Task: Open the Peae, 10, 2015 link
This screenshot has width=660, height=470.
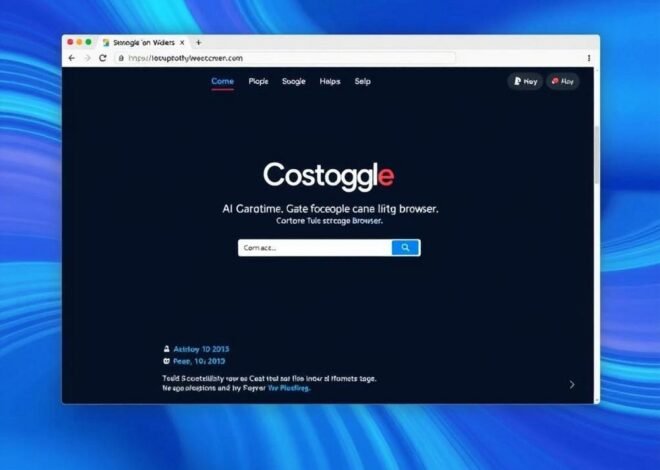Action: (199, 361)
